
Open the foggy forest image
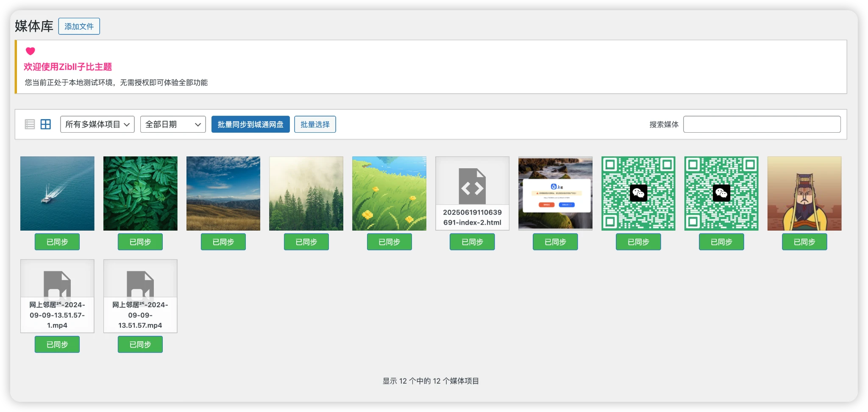[x=306, y=193]
